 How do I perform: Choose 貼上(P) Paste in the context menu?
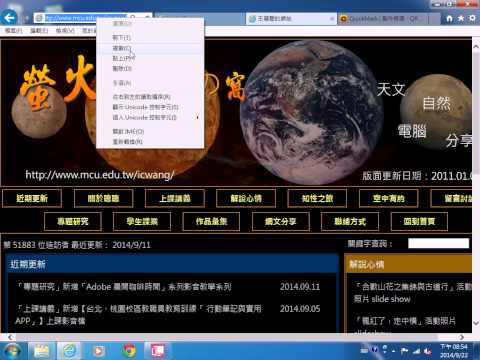tap(150, 58)
